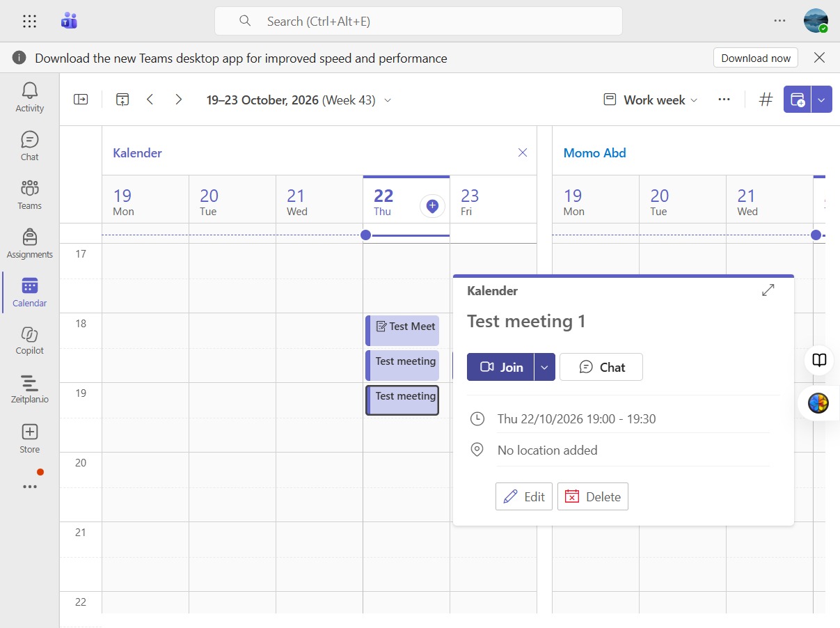Close the Kalender calendar column

pyautogui.click(x=523, y=152)
